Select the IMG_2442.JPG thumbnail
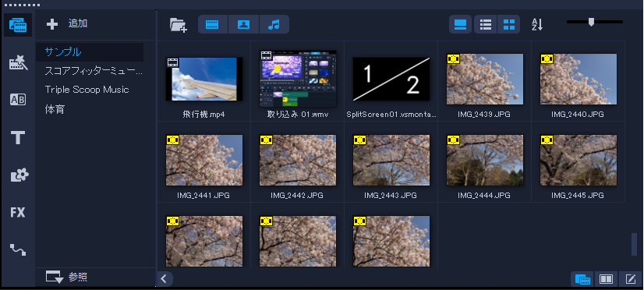The image size is (644, 290). (298, 160)
